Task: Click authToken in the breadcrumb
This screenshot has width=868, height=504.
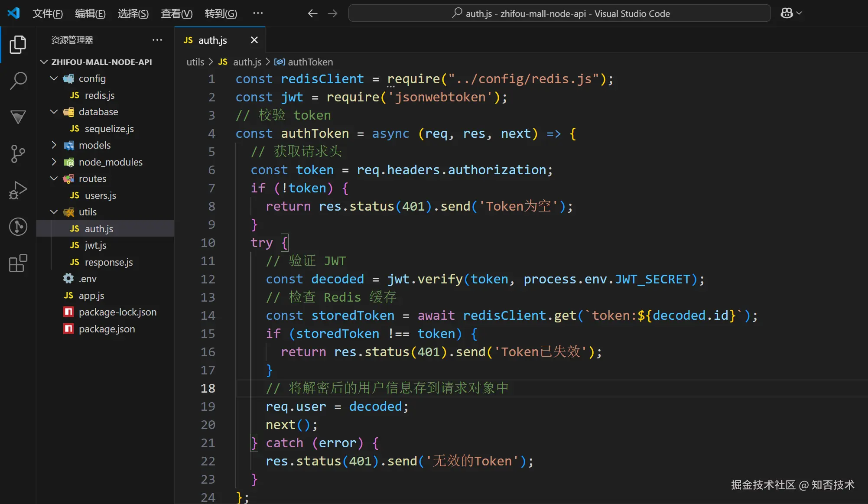Action: tap(310, 62)
